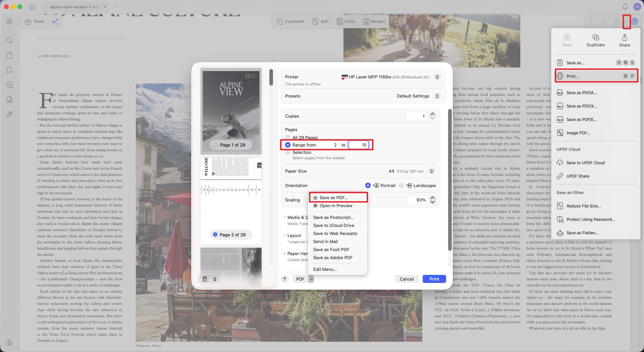Open the Printer selection dropdown
The width and height of the screenshot is (644, 352).
click(437, 77)
